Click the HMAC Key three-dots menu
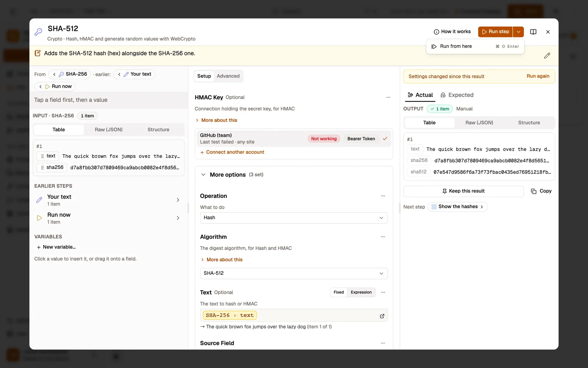588x368 pixels. [x=388, y=97]
